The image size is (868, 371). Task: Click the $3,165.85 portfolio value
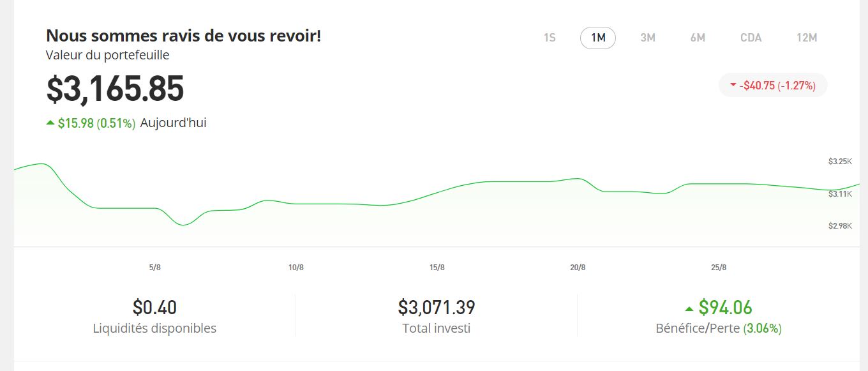pos(115,89)
